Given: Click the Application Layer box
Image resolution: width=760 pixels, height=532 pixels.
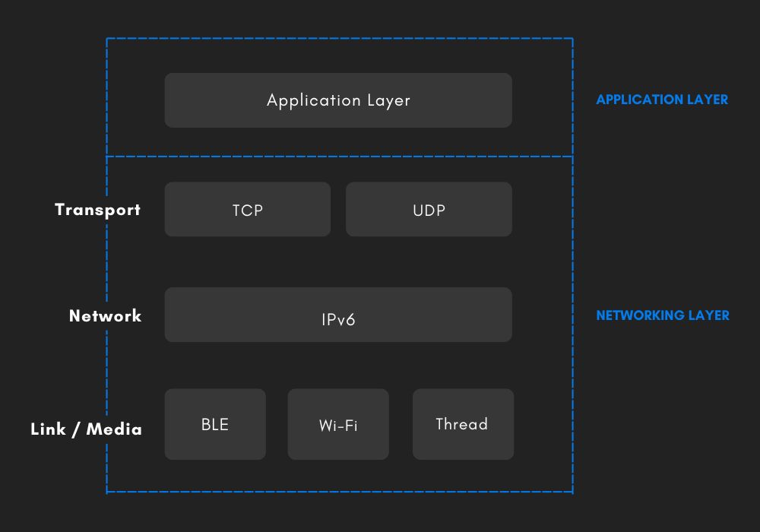Looking at the screenshot, I should point(338,100).
